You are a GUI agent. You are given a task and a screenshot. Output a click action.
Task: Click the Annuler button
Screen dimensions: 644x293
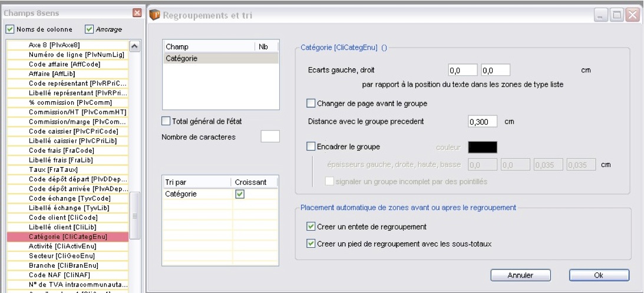point(520,275)
